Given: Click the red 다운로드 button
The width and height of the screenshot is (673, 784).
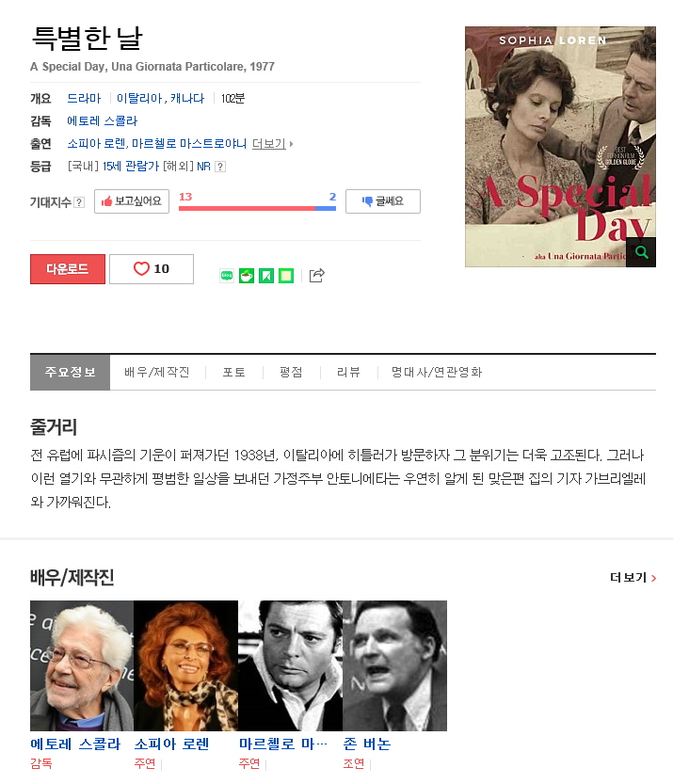Looking at the screenshot, I should (x=68, y=269).
